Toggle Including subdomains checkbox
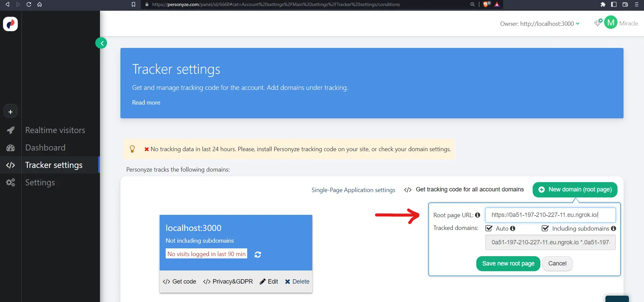This screenshot has width=644, height=302. [545, 228]
